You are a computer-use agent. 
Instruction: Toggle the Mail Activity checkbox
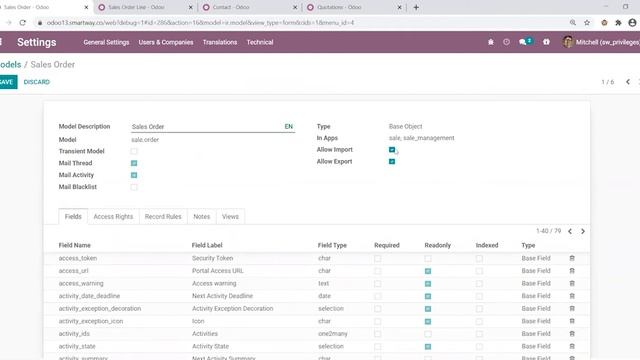[134, 175]
